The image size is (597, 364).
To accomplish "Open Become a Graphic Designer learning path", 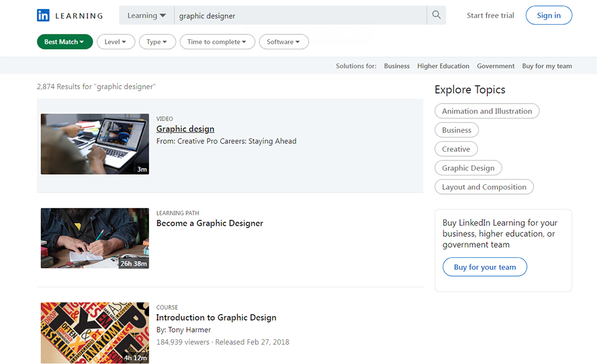I will (210, 223).
